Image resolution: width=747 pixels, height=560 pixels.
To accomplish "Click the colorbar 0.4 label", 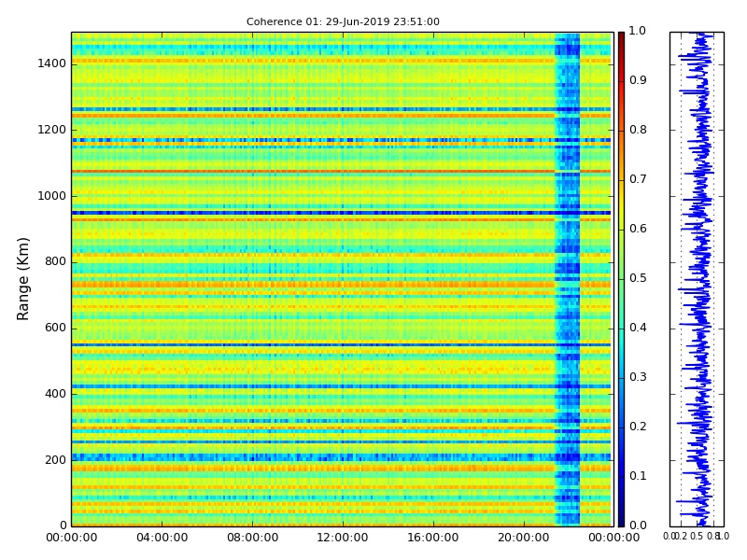I will click(638, 328).
